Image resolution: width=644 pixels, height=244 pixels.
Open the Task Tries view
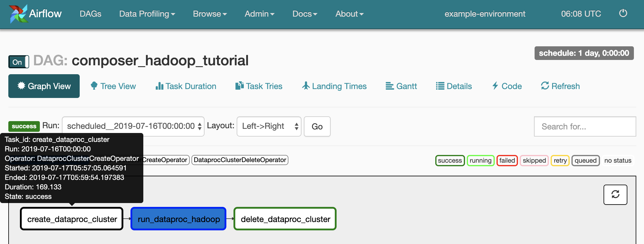point(259,86)
